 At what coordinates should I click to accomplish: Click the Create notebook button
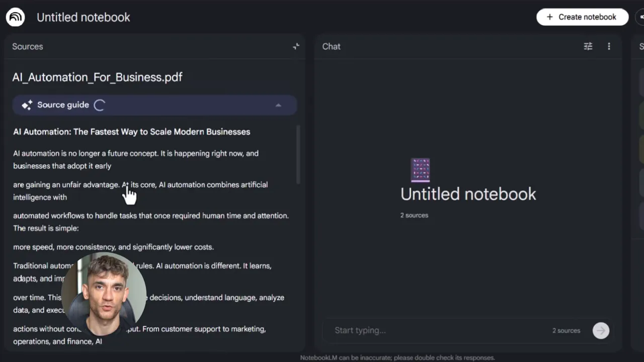pyautogui.click(x=582, y=17)
